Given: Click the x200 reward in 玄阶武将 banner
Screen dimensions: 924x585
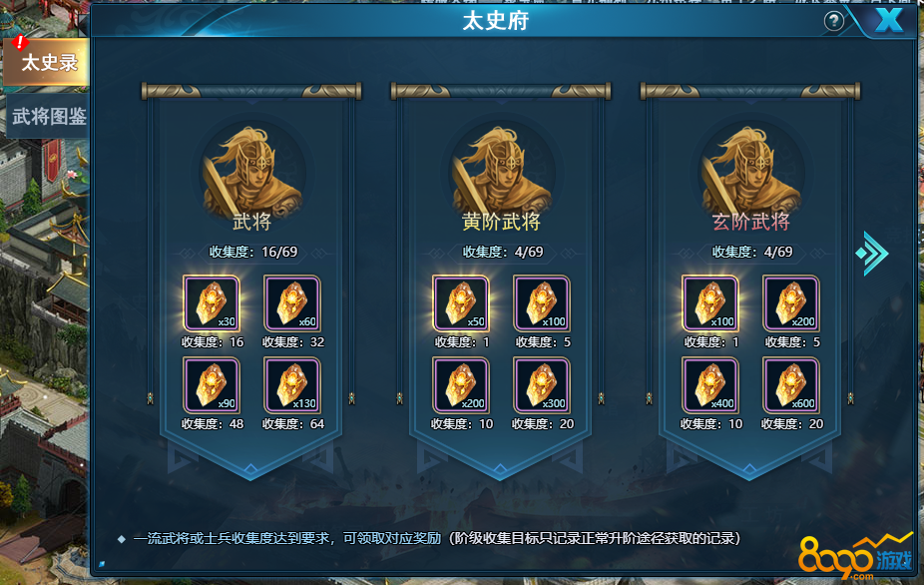Looking at the screenshot, I should 791,303.
